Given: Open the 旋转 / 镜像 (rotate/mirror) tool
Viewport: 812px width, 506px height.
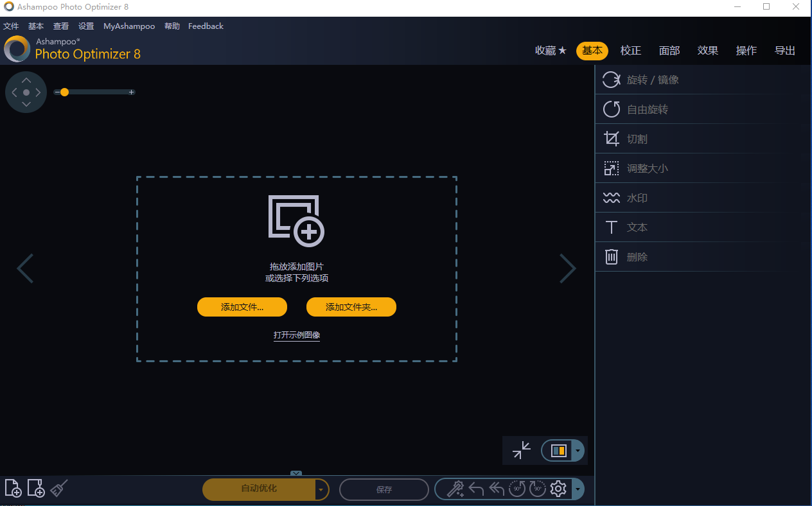Looking at the screenshot, I should coord(703,80).
